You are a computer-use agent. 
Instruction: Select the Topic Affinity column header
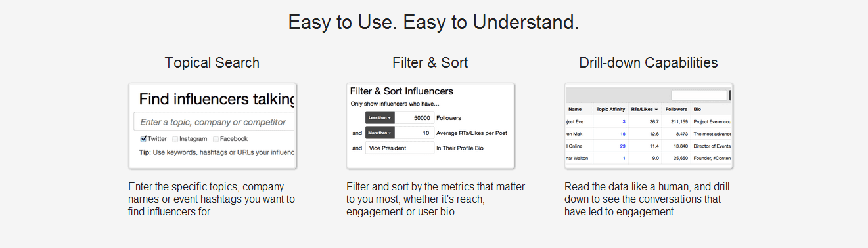point(611,109)
